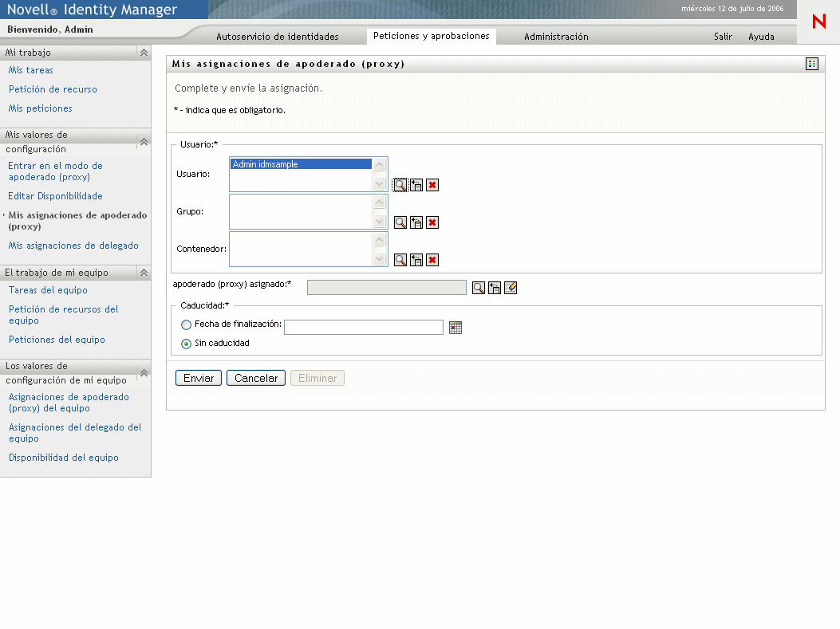Open Entrar en el modo de apoderado link
This screenshot has height=629, width=840.
[55, 171]
